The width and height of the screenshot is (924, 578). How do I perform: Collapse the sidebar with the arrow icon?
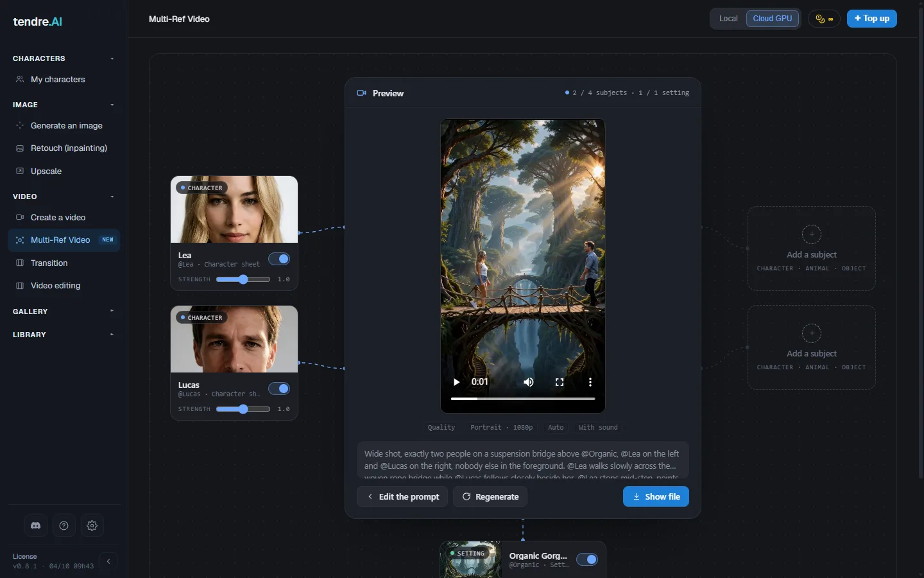pos(108,561)
